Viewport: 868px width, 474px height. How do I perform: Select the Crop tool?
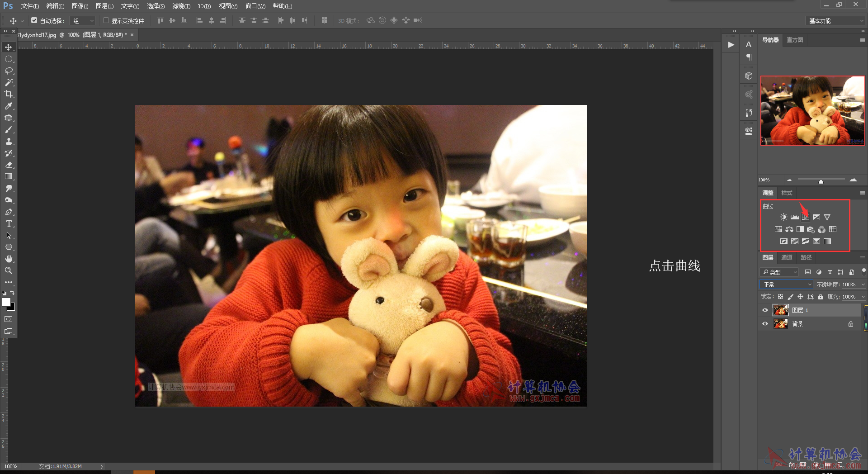point(9,94)
